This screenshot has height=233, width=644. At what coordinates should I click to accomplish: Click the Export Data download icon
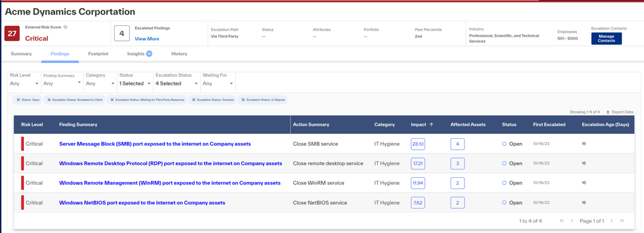tap(608, 112)
